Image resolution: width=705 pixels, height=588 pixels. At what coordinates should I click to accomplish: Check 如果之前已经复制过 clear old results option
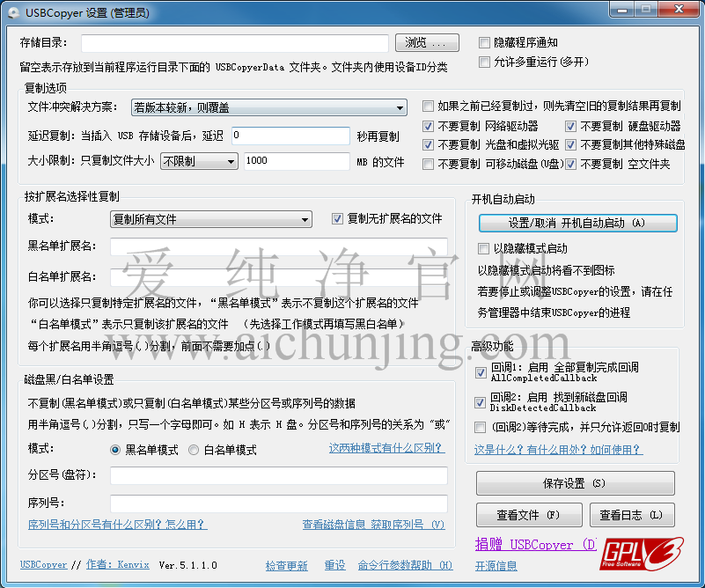coord(428,107)
